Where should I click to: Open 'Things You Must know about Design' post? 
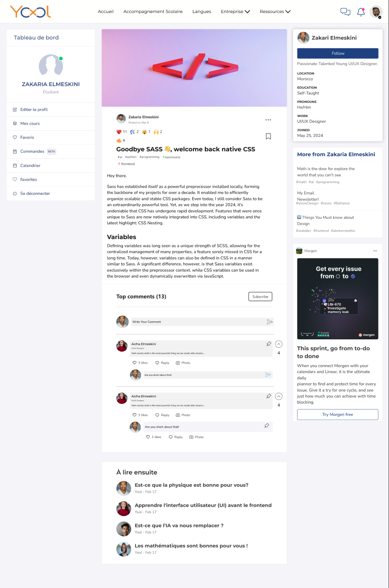tap(326, 220)
